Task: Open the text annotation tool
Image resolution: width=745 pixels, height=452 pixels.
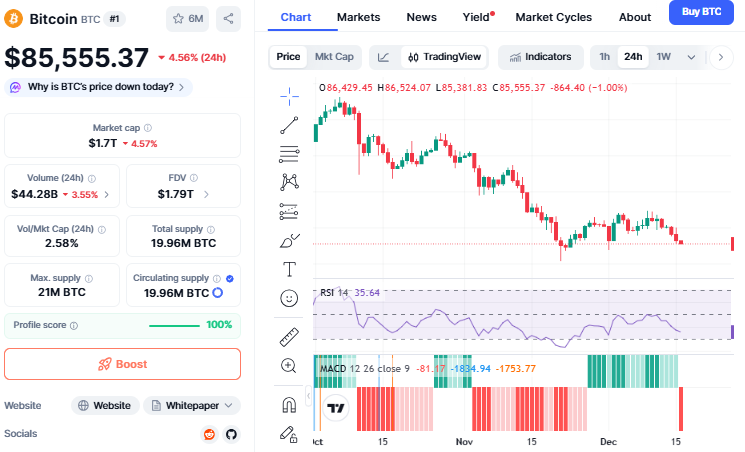Action: [x=290, y=269]
